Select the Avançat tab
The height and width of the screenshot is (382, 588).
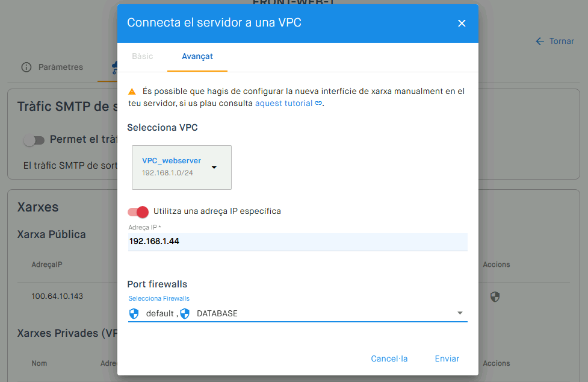click(x=197, y=56)
